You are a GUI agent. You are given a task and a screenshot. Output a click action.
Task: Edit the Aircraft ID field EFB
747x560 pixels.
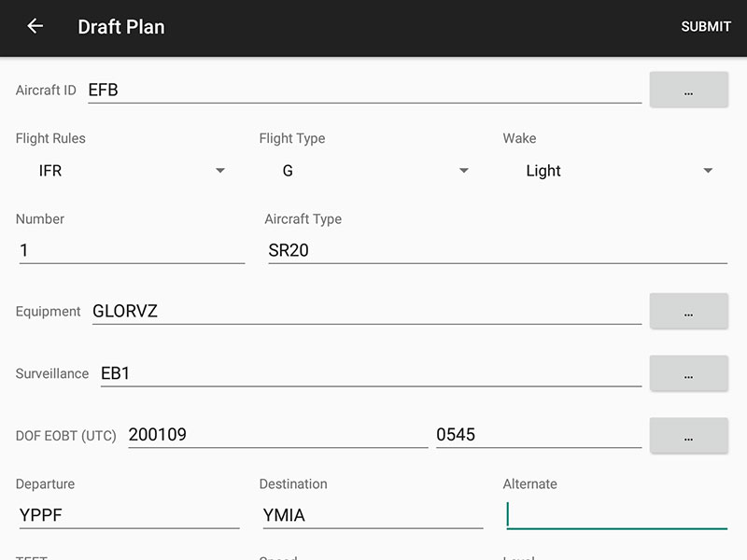[x=364, y=90]
